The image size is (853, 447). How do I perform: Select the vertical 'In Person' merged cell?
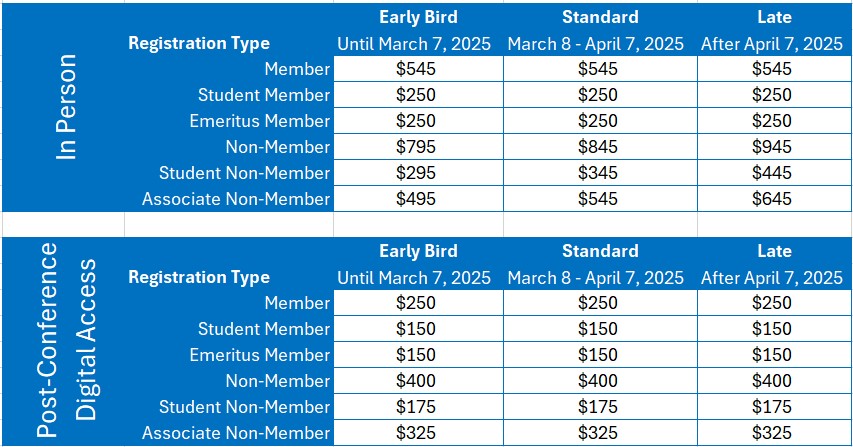pos(65,107)
